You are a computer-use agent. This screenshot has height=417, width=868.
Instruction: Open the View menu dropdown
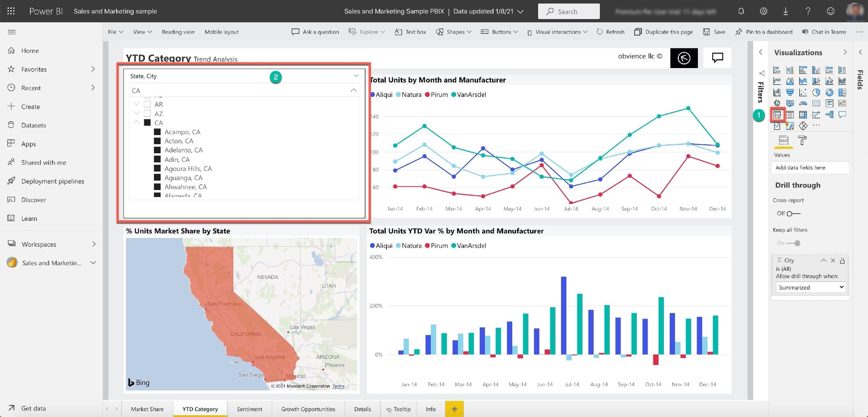(142, 32)
